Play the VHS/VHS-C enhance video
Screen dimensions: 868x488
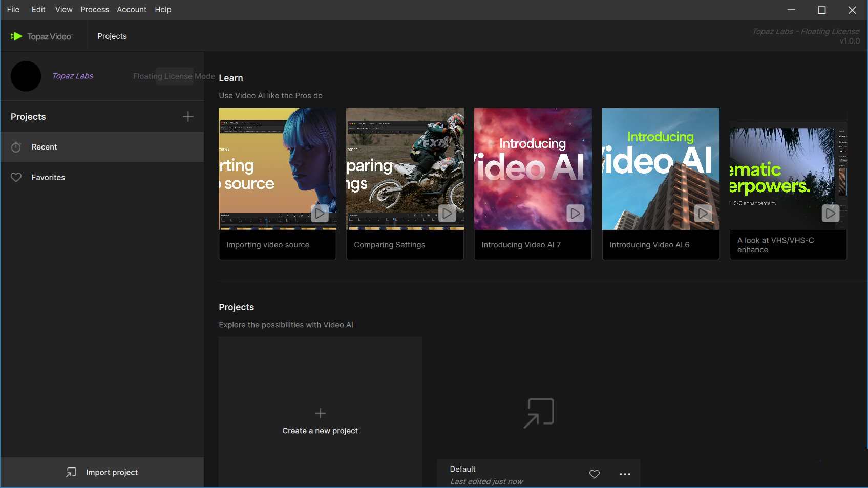(x=830, y=214)
